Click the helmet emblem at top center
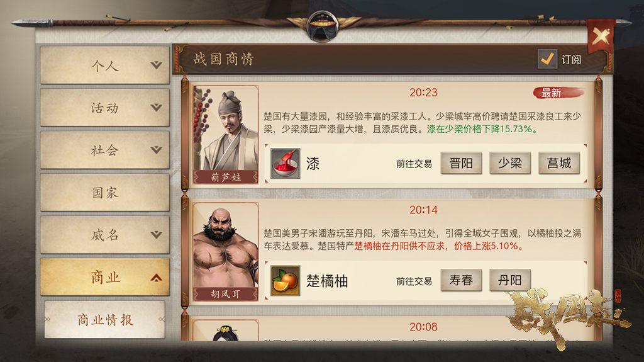This screenshot has width=644, height=362. 323,26
